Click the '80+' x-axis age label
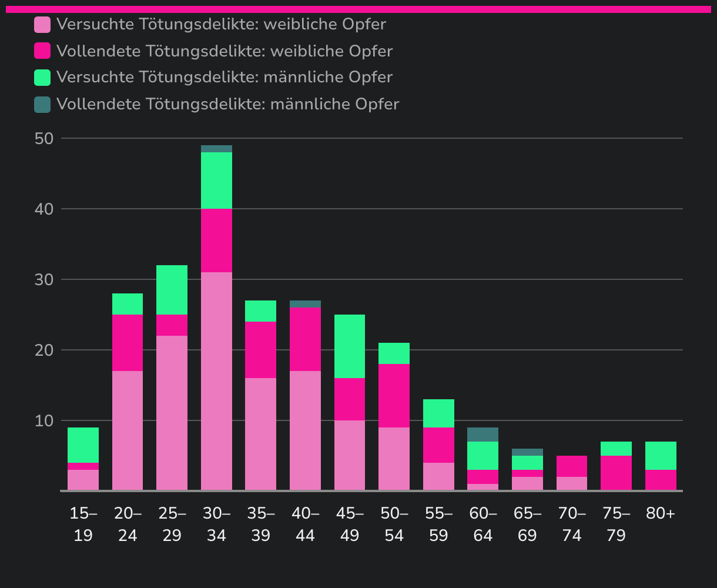Viewport: 717px width, 588px height. [661, 514]
